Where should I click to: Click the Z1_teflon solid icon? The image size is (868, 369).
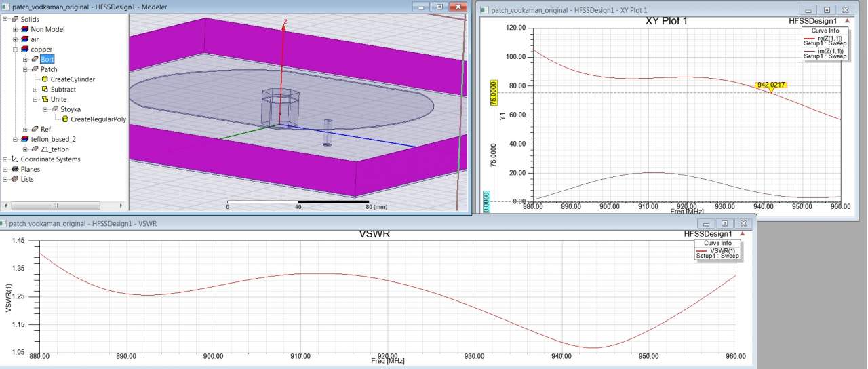pyautogui.click(x=35, y=149)
